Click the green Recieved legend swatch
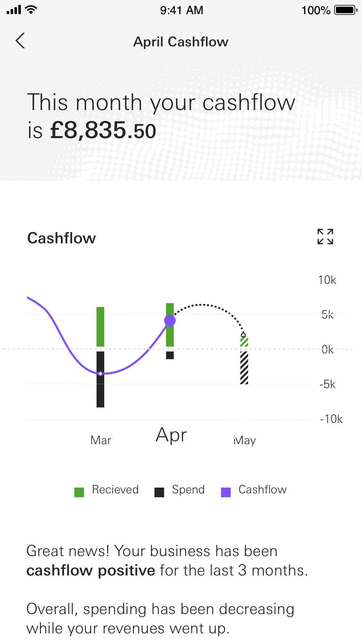Viewport: 362px width, 644px height. (79, 492)
